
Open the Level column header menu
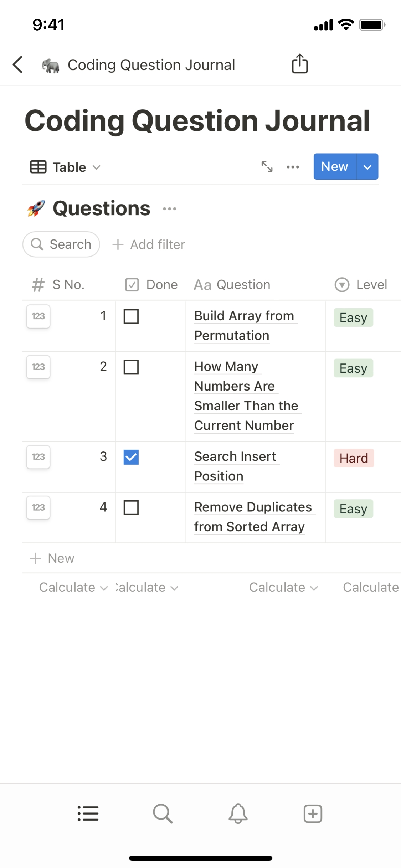pyautogui.click(x=361, y=285)
